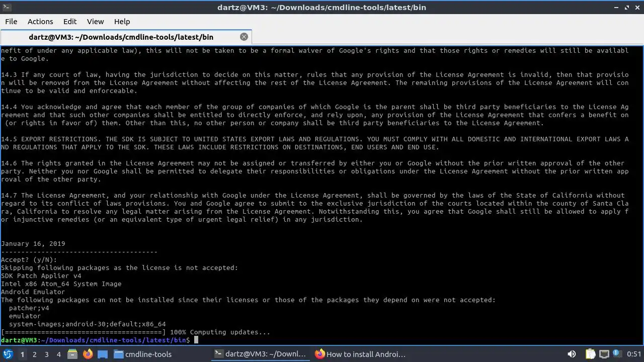Close the terminal window
This screenshot has height=362, width=644.
pyautogui.click(x=637, y=7)
